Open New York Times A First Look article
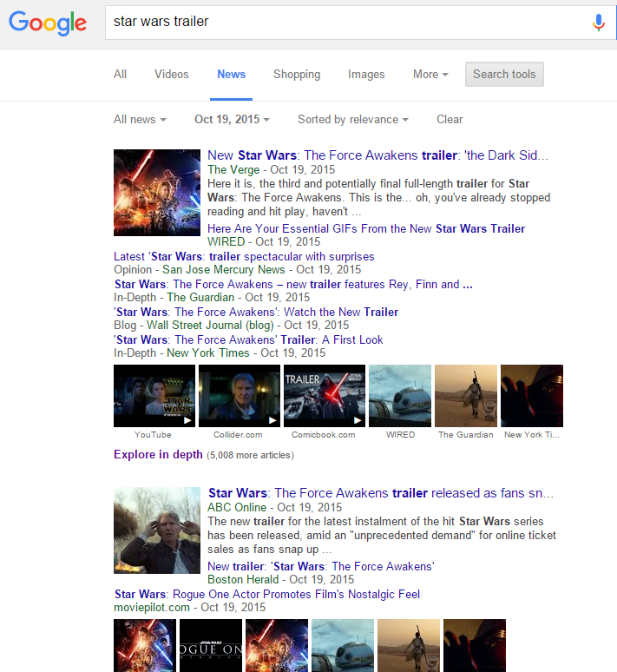The height and width of the screenshot is (672, 617). 248,339
